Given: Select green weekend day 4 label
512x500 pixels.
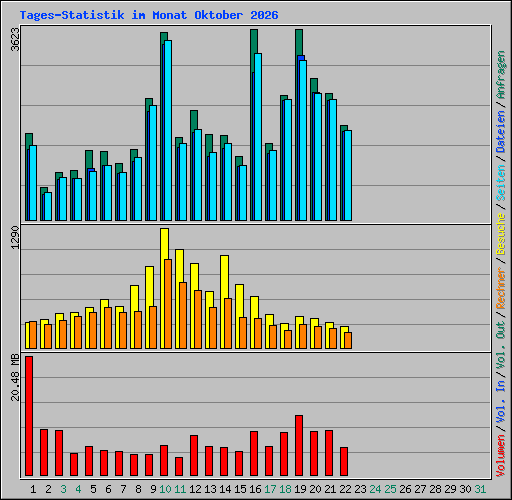Looking at the screenshot, I should (78, 489).
